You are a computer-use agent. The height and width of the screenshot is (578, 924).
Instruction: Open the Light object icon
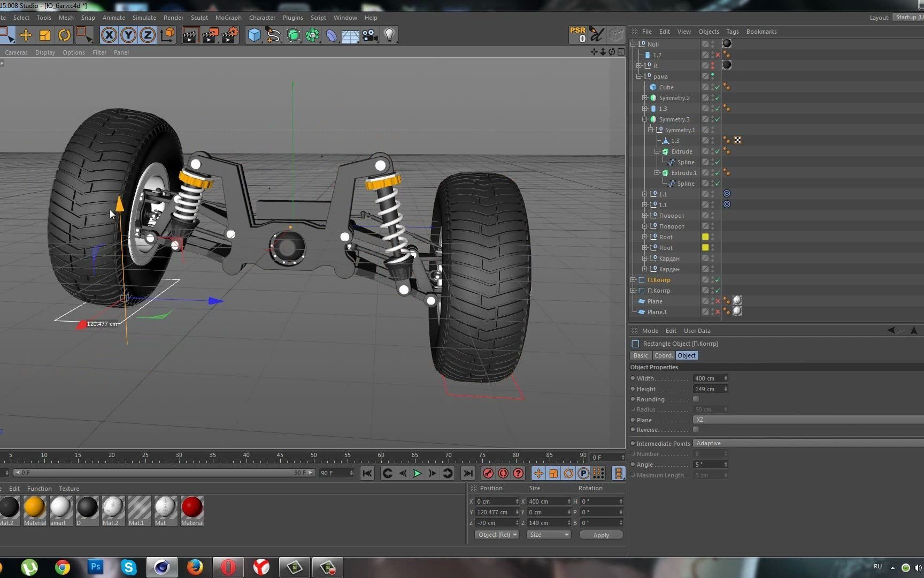click(x=389, y=35)
